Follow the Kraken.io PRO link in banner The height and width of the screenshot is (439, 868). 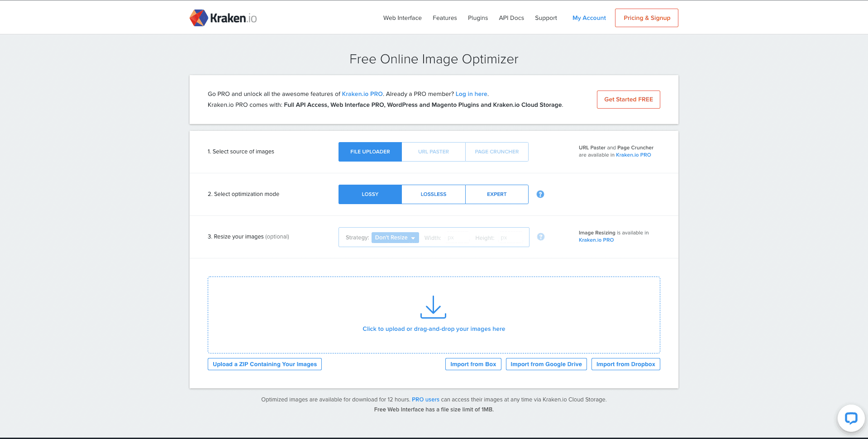[x=362, y=94]
